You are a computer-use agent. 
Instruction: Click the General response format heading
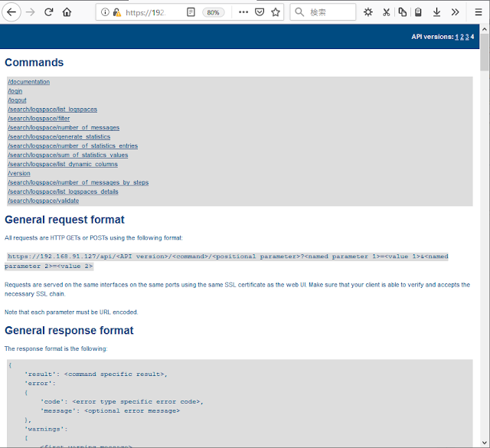click(69, 330)
